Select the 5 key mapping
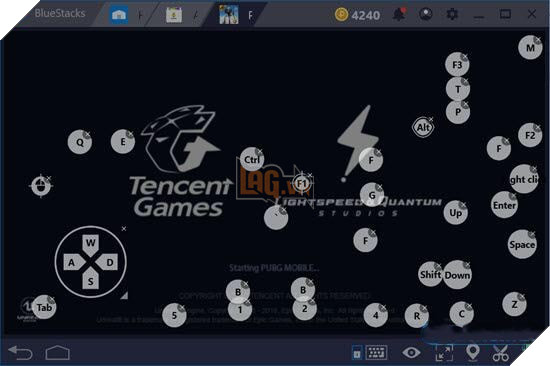This screenshot has width=550, height=366. point(174,315)
